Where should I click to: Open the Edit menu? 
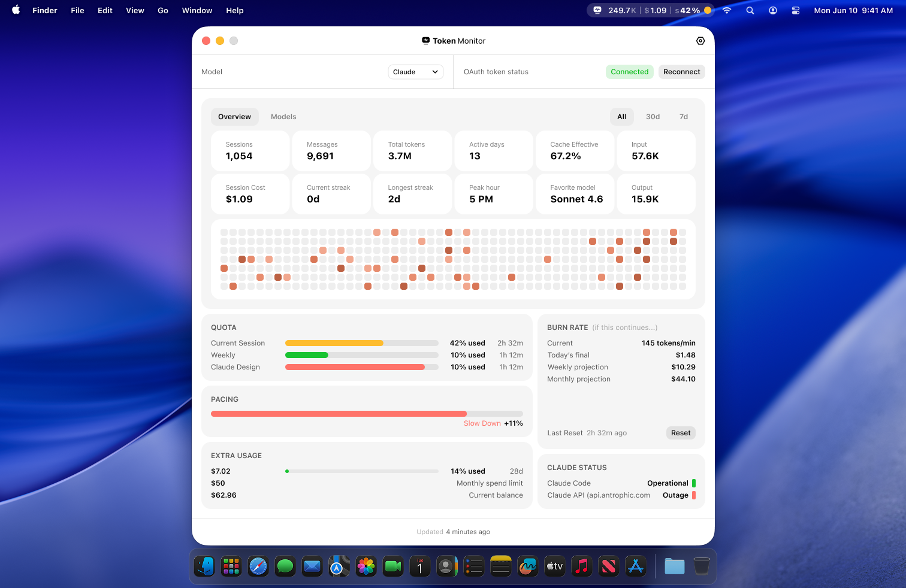[x=105, y=10]
